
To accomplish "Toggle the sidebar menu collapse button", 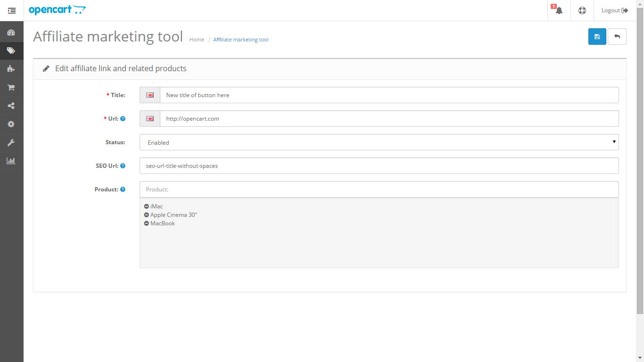I will [12, 10].
